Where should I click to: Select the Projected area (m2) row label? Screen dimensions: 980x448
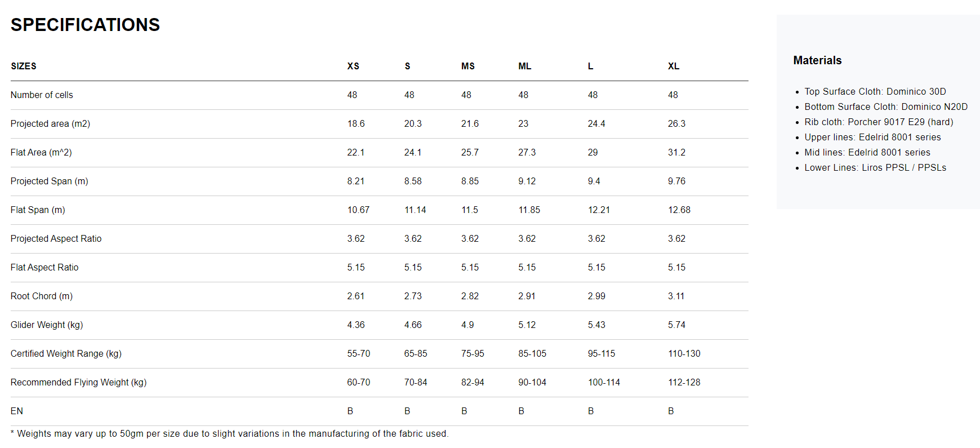click(x=50, y=123)
